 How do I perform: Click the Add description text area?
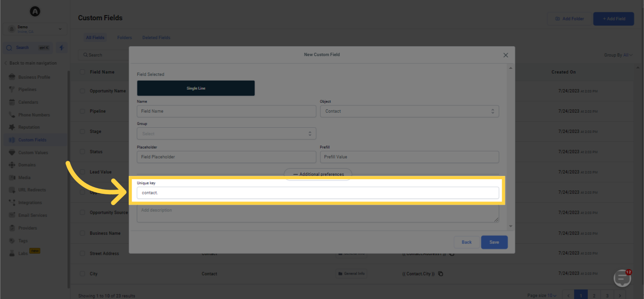[318, 213]
